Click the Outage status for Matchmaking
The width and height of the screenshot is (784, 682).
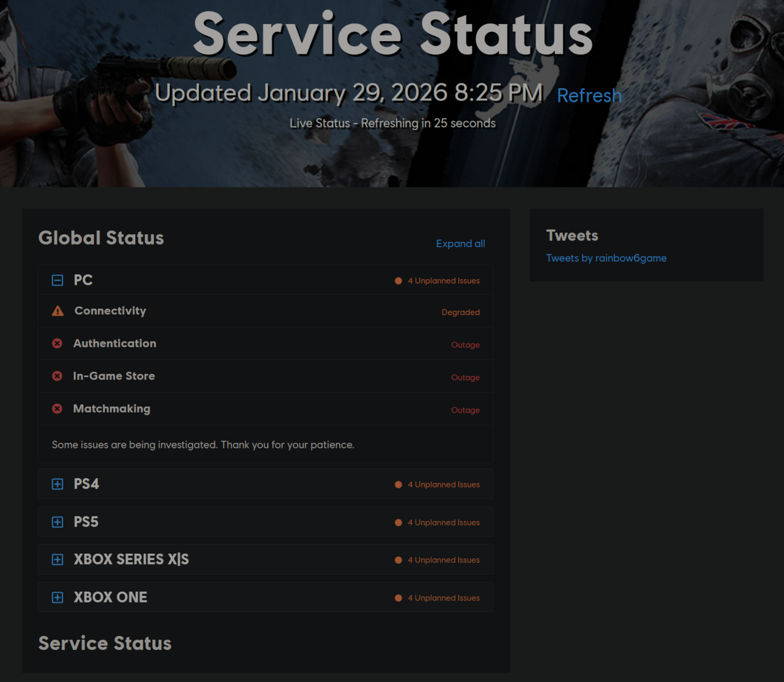click(x=465, y=410)
